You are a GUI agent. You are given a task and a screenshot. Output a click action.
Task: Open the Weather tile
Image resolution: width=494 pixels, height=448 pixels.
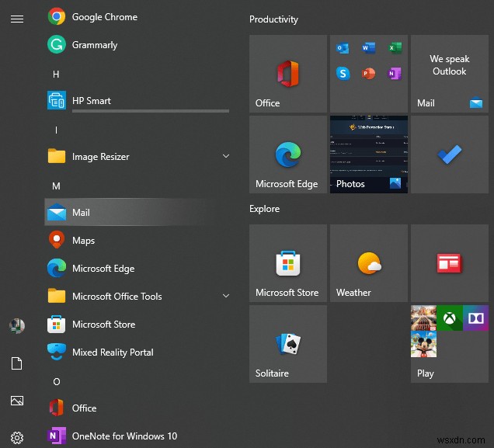point(369,263)
